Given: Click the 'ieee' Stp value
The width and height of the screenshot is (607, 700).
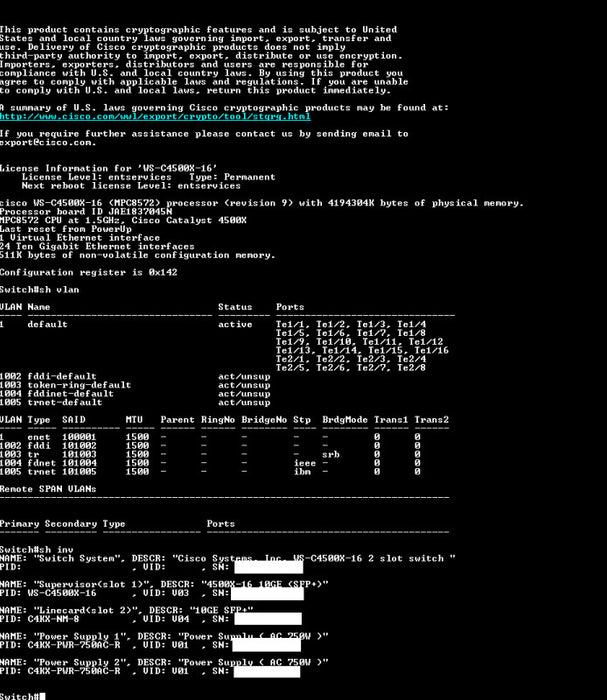Looking at the screenshot, I should pyautogui.click(x=305, y=463).
